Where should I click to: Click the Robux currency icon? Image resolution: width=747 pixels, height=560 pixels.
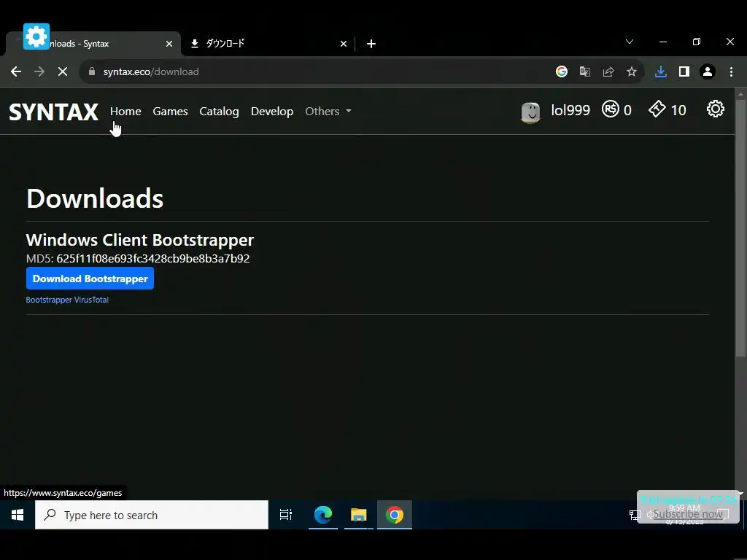pyautogui.click(x=611, y=109)
